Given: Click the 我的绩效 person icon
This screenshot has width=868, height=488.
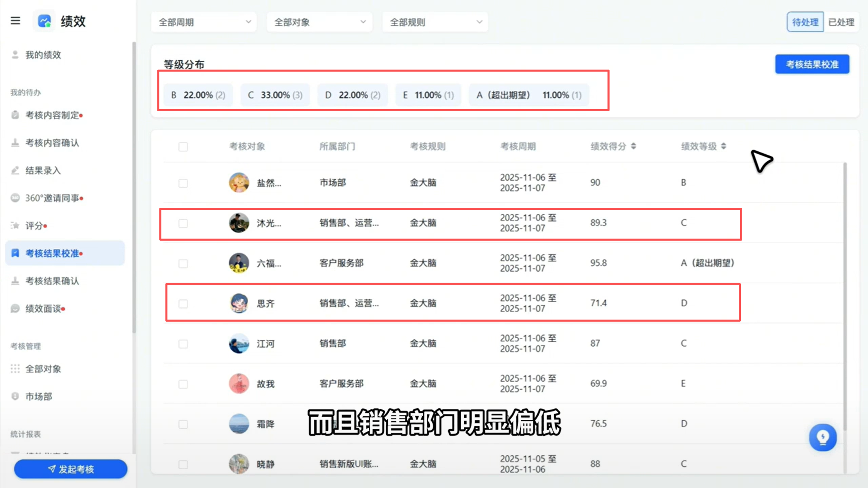Looking at the screenshot, I should [x=15, y=55].
